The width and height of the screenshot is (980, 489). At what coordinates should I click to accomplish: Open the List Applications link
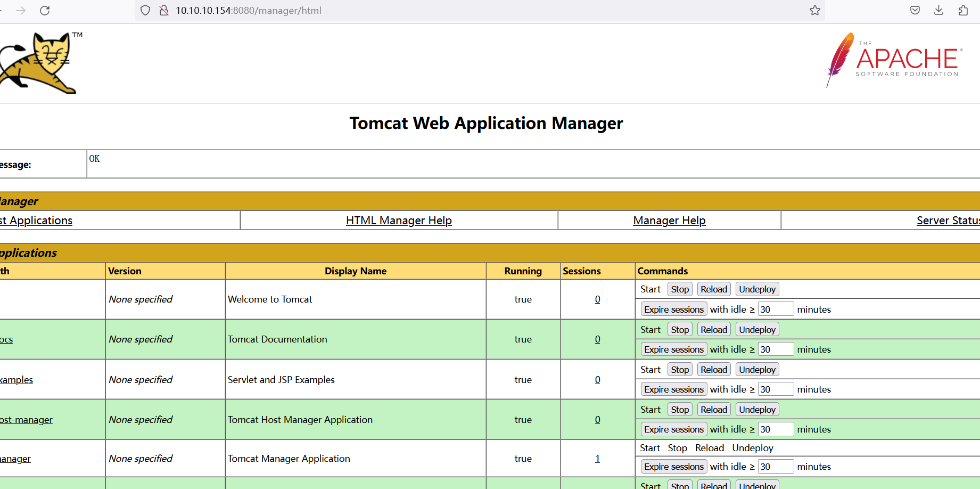[36, 221]
